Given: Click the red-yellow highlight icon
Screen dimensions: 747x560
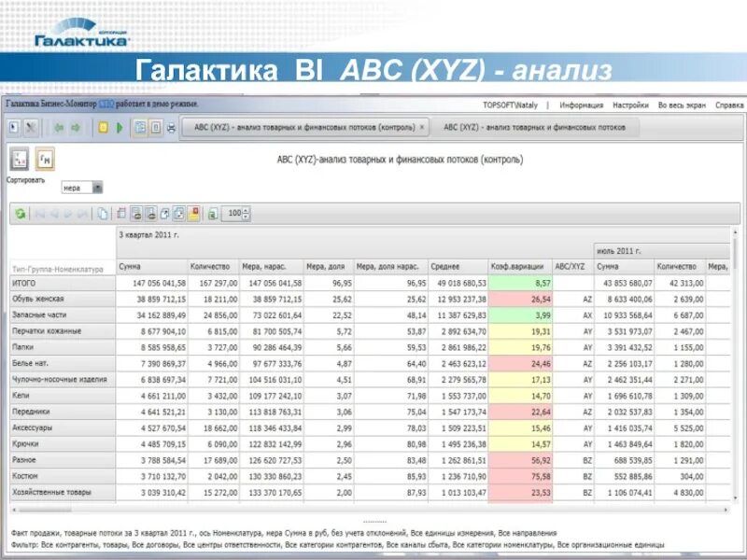Looking at the screenshot, I should 194,214.
